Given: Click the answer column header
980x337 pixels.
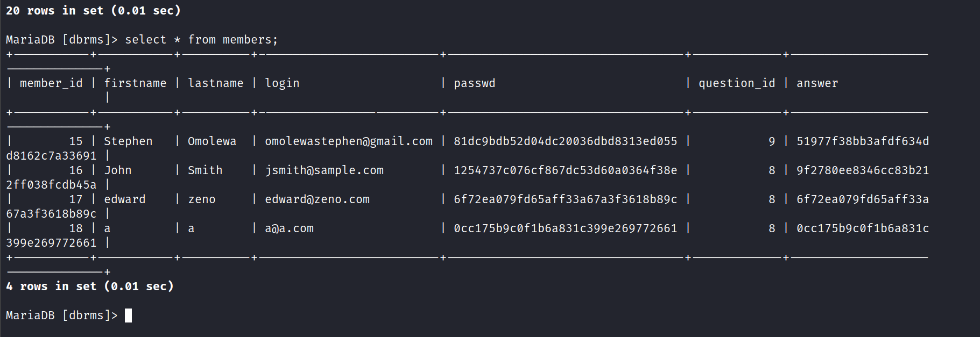Looking at the screenshot, I should (x=817, y=83).
